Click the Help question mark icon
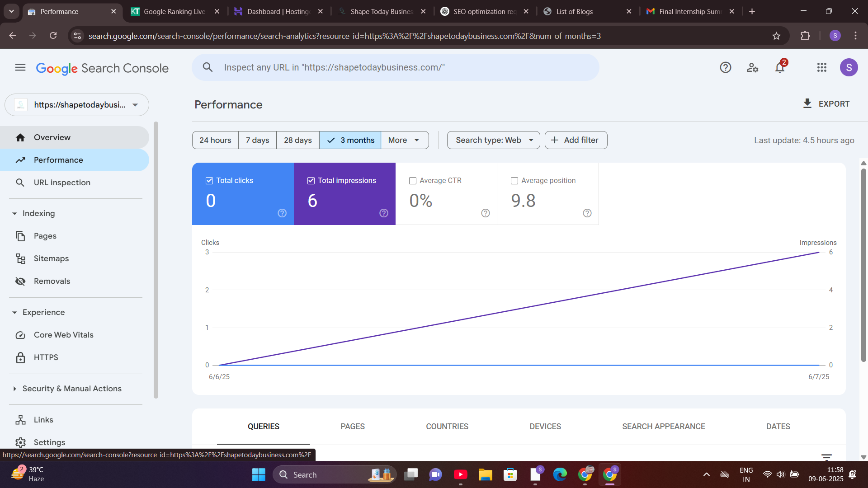Viewport: 868px width, 488px height. (725, 68)
